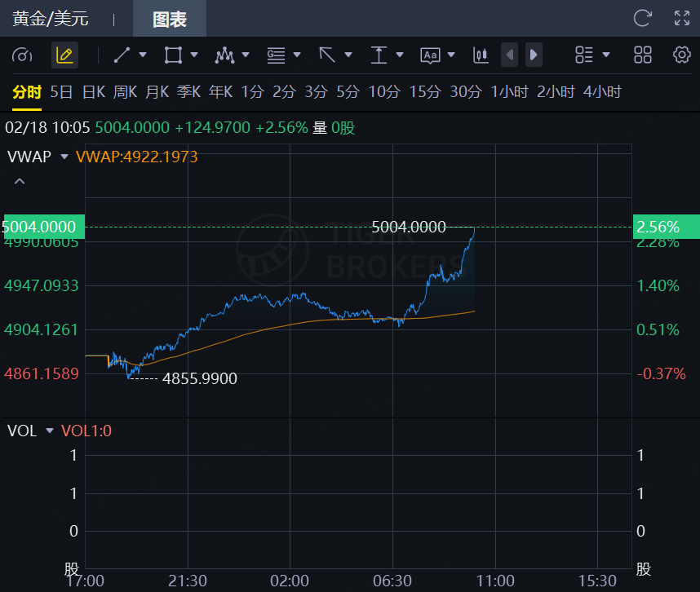Open the chart settings gear
The image size is (700, 592).
[682, 55]
